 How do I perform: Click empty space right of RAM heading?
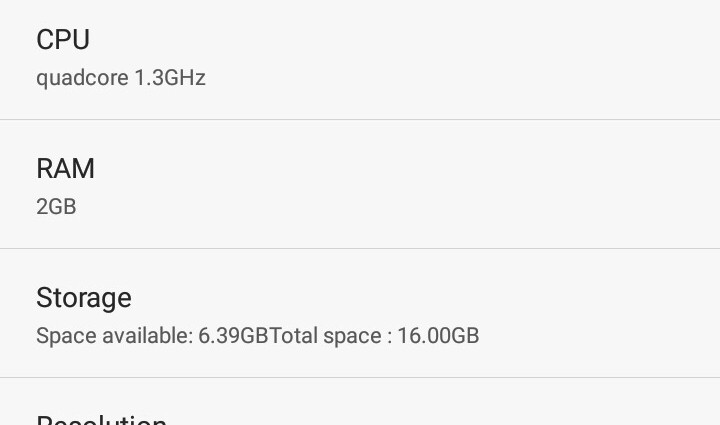(400, 169)
